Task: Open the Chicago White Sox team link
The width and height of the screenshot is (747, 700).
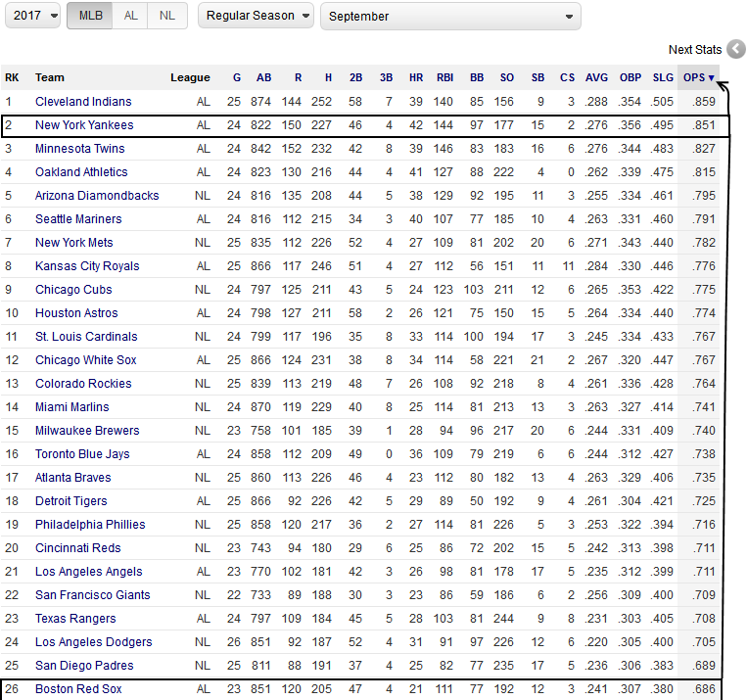Action: 86,359
